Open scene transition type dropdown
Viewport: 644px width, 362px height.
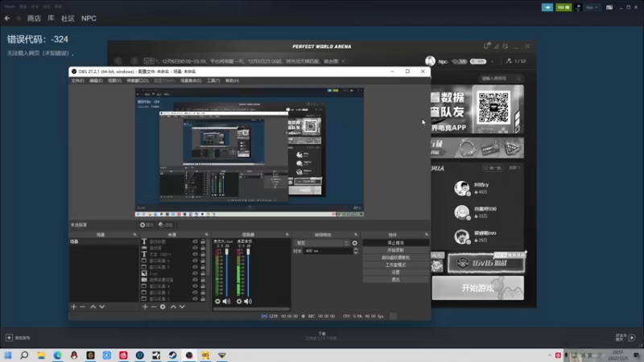[322, 243]
